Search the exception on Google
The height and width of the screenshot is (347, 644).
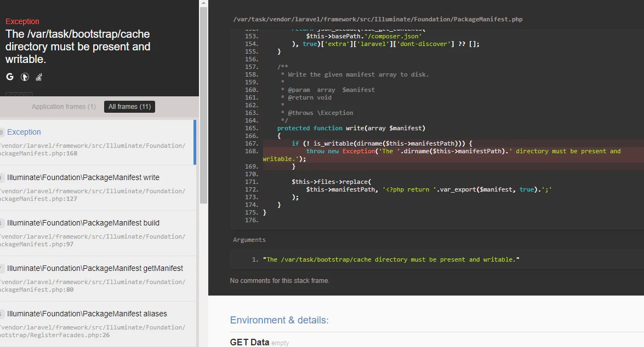click(10, 77)
